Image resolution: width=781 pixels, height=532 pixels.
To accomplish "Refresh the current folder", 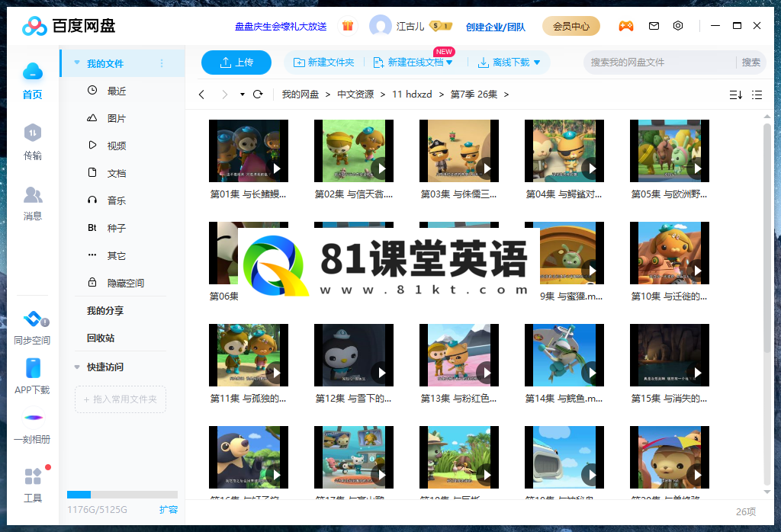I will [x=258, y=94].
